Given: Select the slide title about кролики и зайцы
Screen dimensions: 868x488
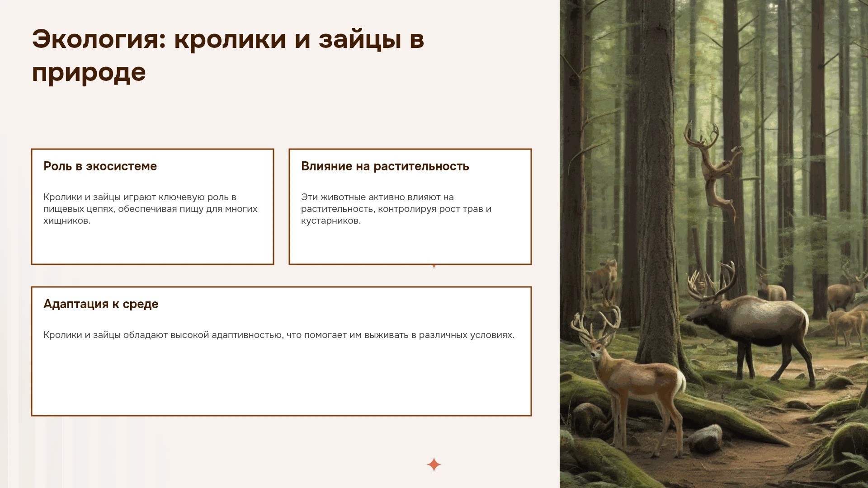Looking at the screenshot, I should pyautogui.click(x=228, y=56).
